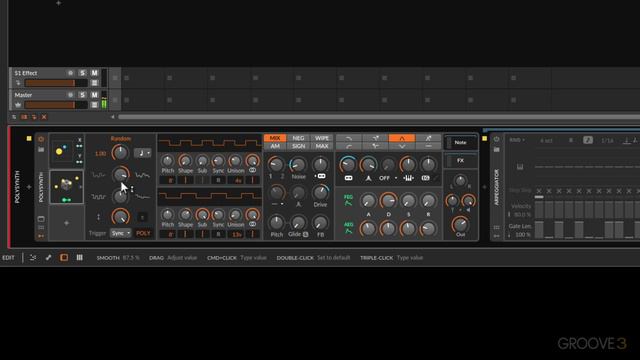Click automation icon in status bar
Screen dimensions: 640x360
point(33,258)
